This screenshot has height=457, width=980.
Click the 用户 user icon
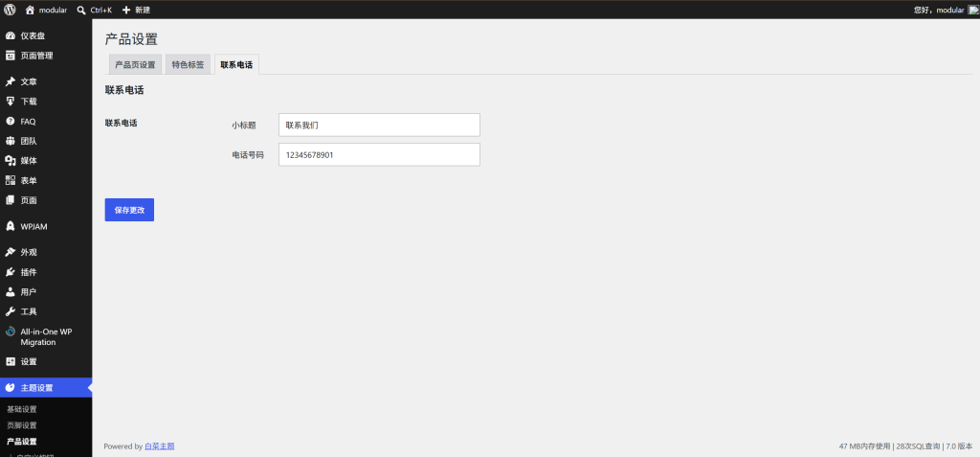pyautogui.click(x=10, y=291)
